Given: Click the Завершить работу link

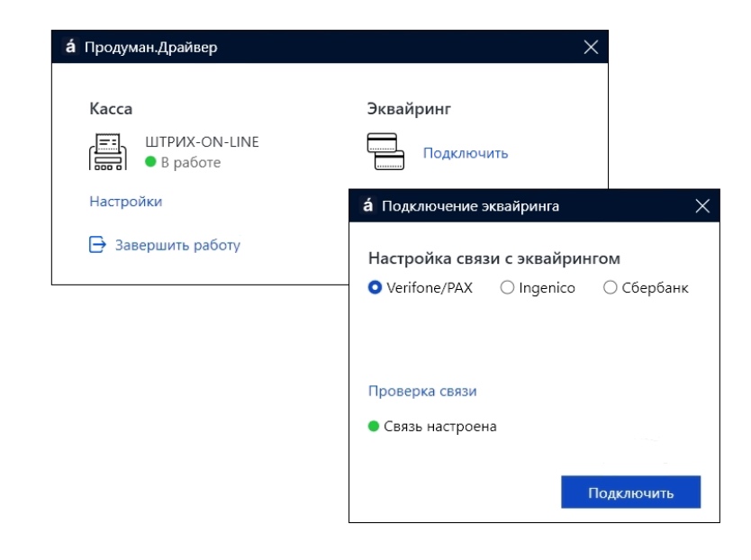Looking at the screenshot, I should [177, 245].
